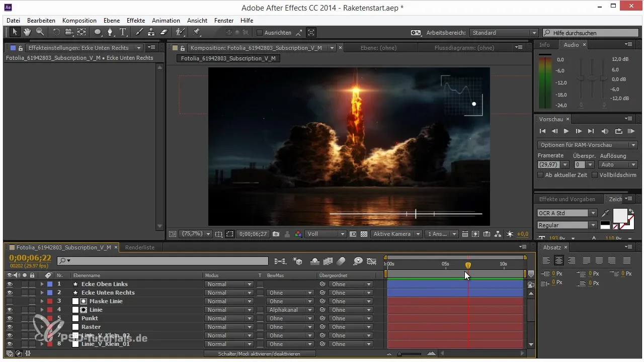Screen dimensions: 644x362
Task: Open the Animation menu
Action: (x=166, y=21)
